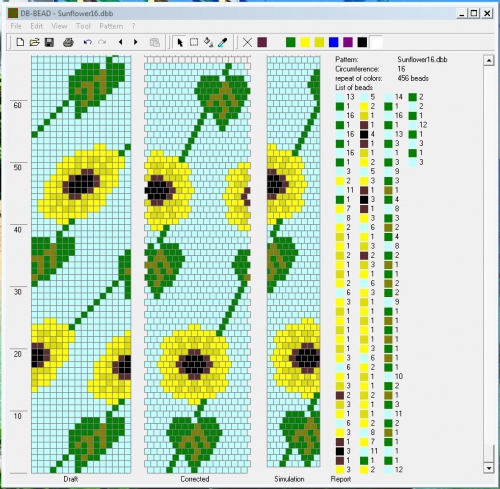Open the File menu
The image size is (500, 489).
tap(16, 26)
